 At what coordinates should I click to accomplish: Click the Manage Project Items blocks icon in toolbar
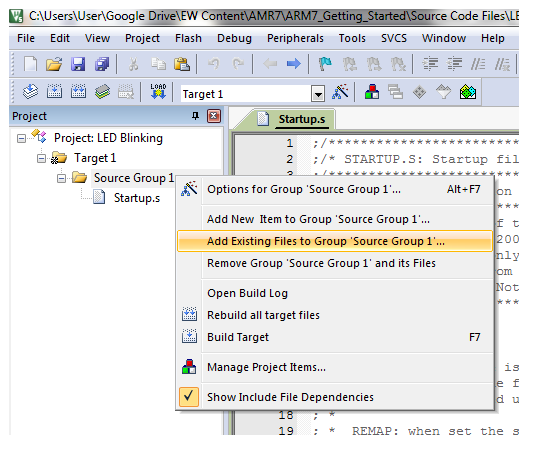coord(372,92)
